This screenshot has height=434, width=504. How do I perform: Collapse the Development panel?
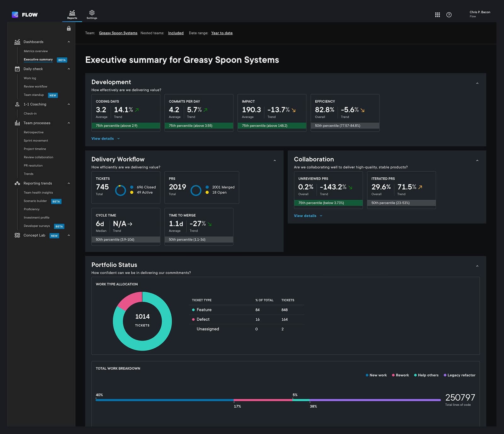[477, 83]
